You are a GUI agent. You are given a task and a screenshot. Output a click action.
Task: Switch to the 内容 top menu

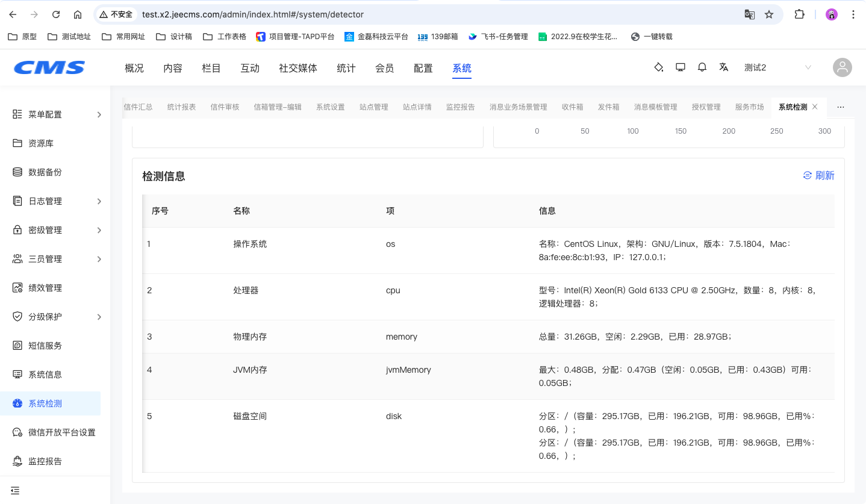click(173, 68)
